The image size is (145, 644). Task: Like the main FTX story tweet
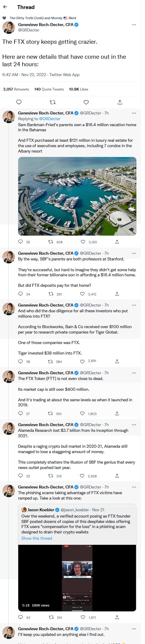[86, 102]
